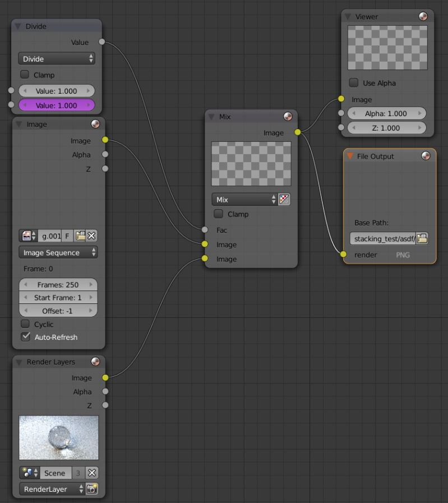This screenshot has width=448, height=503.
Task: Click Mix node Image output socket
Action: tap(298, 132)
